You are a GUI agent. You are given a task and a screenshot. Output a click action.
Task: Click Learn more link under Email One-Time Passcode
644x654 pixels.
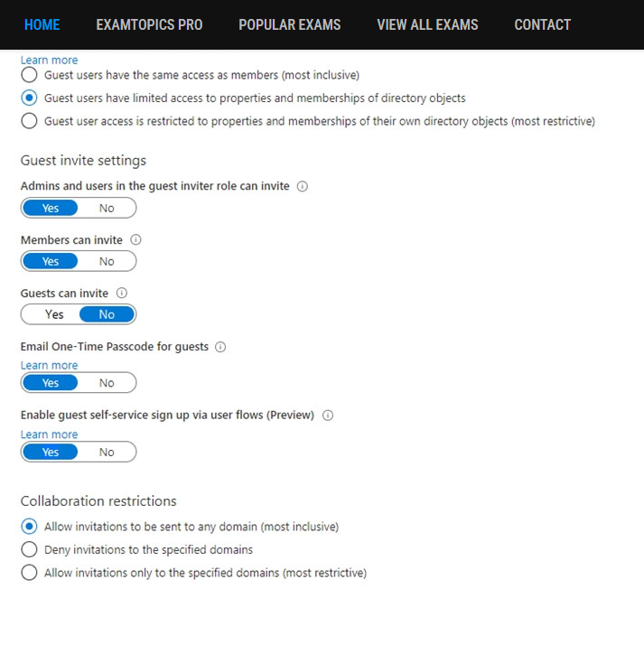click(x=49, y=365)
